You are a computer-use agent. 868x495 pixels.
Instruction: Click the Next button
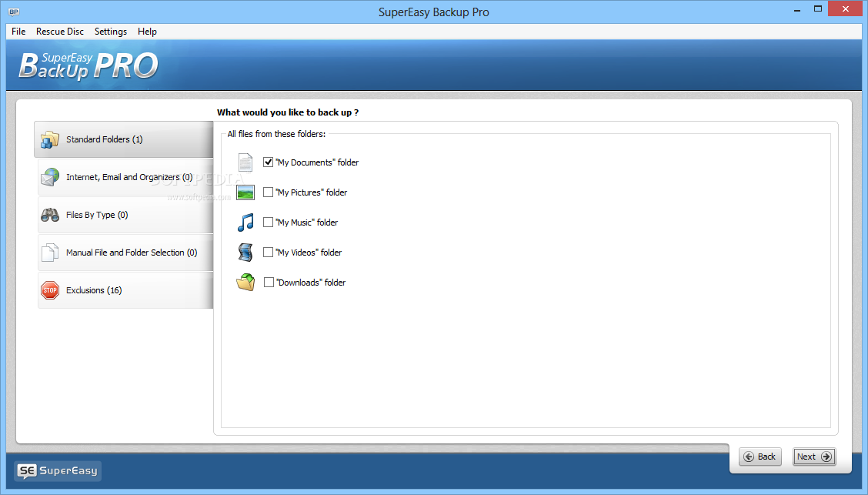(814, 457)
